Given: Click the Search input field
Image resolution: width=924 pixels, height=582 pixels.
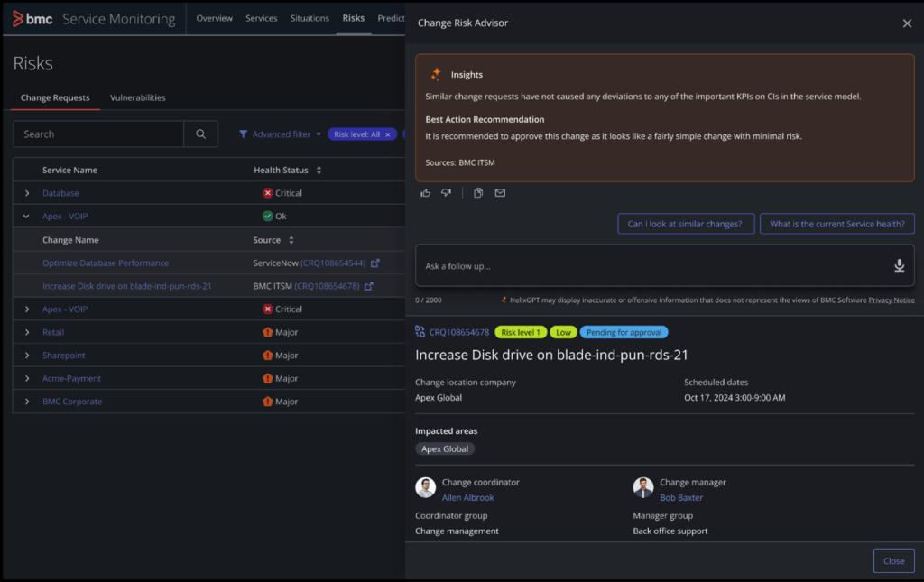Looking at the screenshot, I should [x=98, y=134].
